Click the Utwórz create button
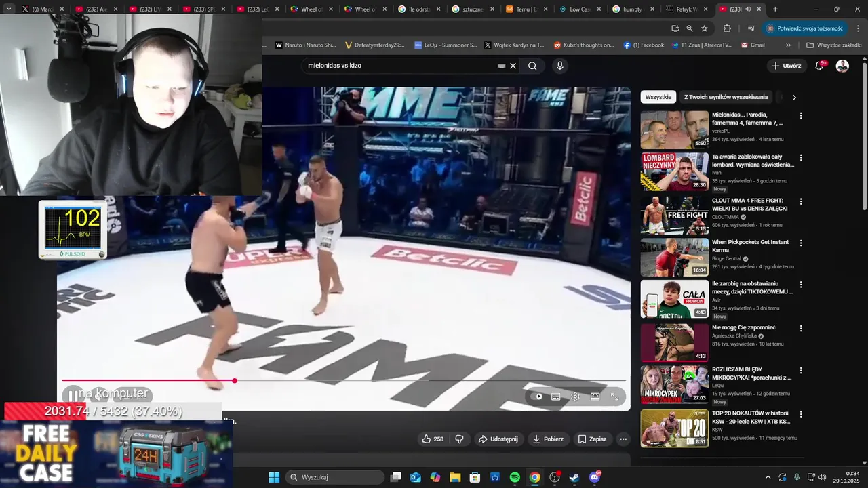Screen dimensions: 868x488 click(787, 66)
